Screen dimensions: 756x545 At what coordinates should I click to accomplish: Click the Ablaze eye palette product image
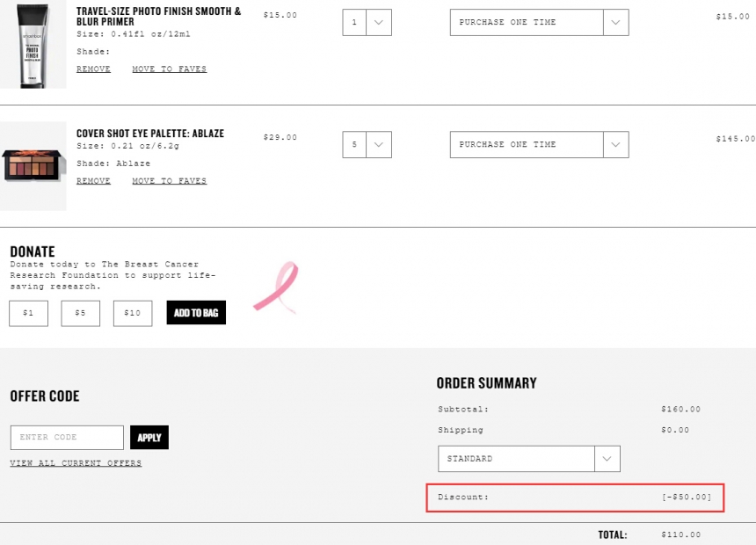(x=33, y=166)
